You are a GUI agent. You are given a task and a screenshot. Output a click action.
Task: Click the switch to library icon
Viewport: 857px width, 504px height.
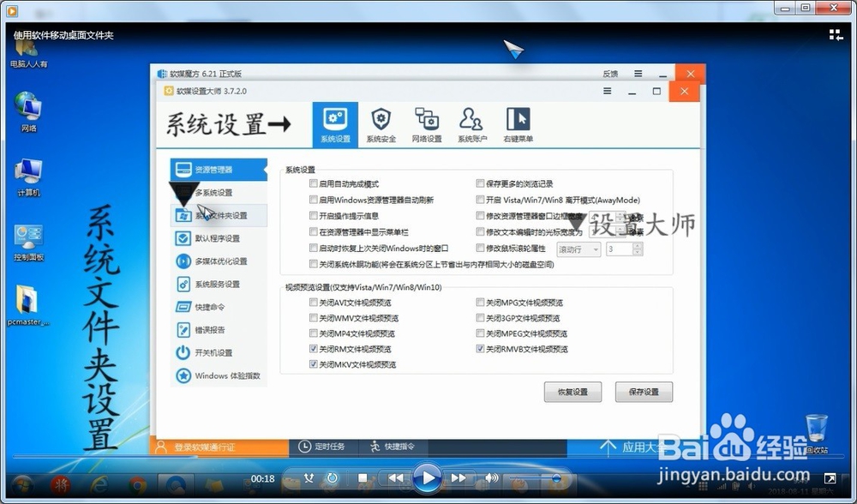pyautogui.click(x=836, y=35)
